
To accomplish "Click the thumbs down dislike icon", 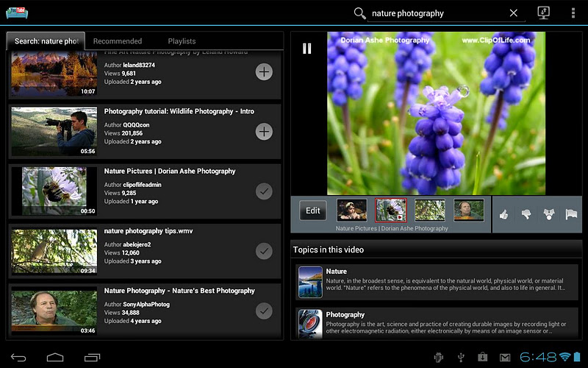I will click(x=526, y=214).
